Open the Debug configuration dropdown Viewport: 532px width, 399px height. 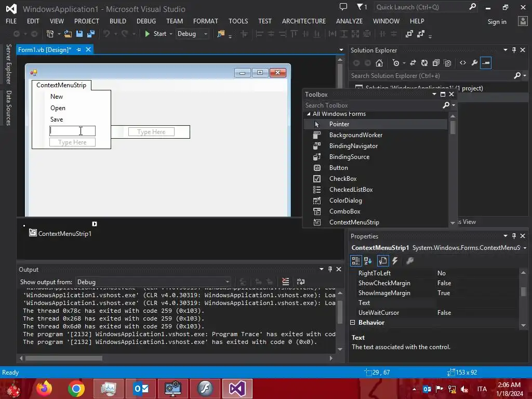pyautogui.click(x=206, y=34)
